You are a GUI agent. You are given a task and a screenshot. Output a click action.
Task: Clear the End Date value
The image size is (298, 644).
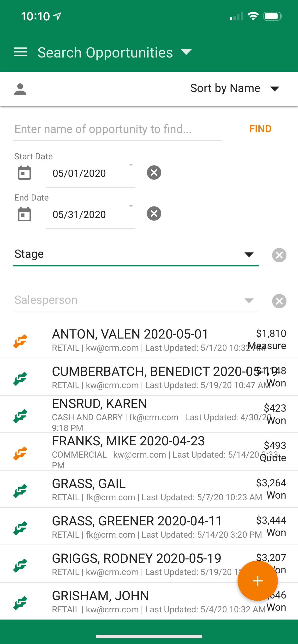pyautogui.click(x=154, y=213)
